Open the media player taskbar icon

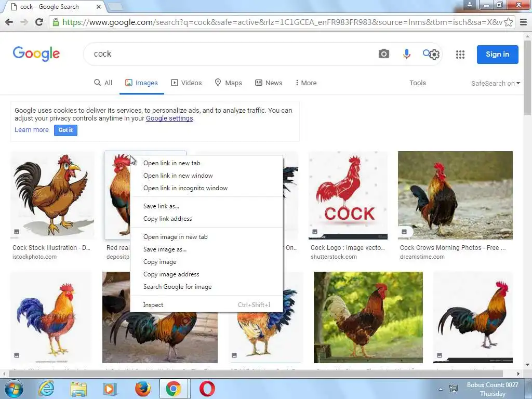point(110,389)
